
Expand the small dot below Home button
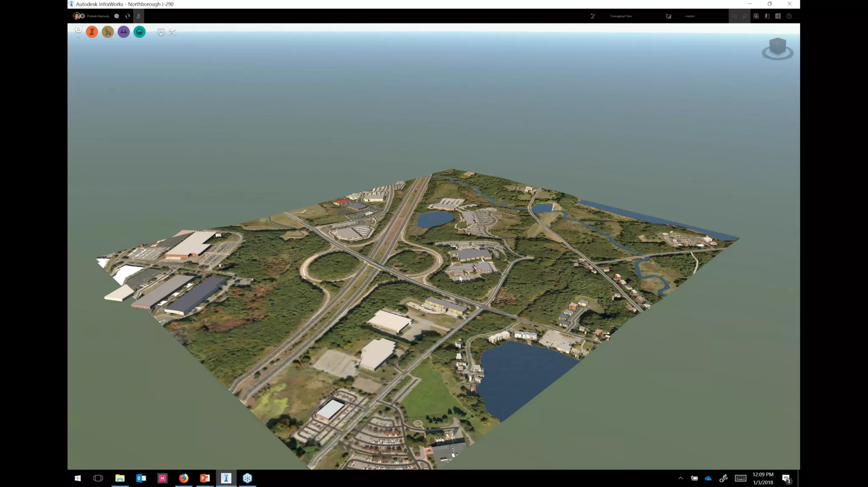78,36
